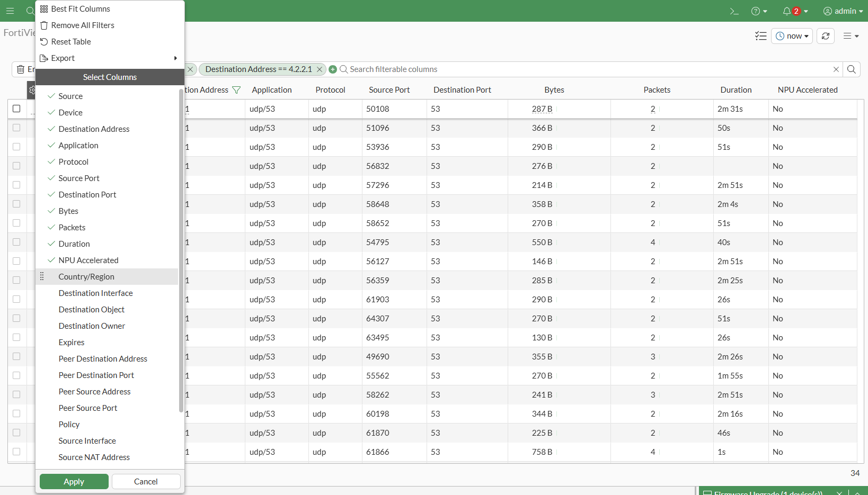Click the Cancel button

pyautogui.click(x=146, y=482)
